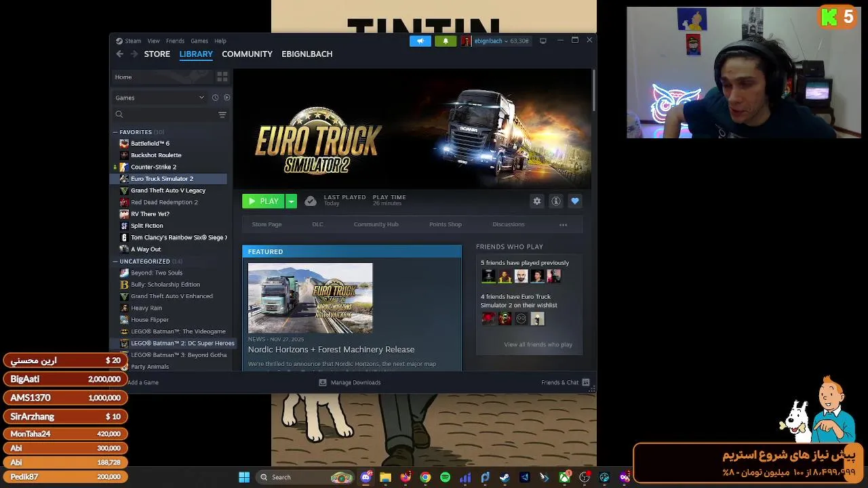Image resolution: width=868 pixels, height=488 pixels.
Task: Click the library search input field
Action: (170, 115)
